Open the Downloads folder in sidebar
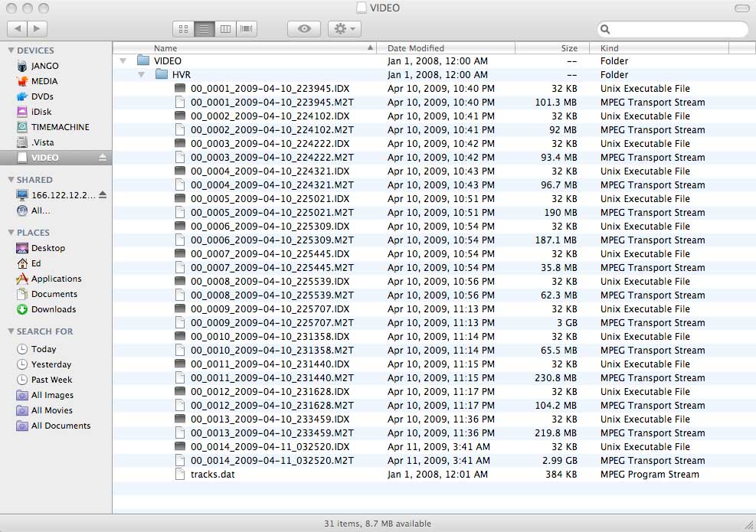This screenshot has height=532, width=756. coord(53,309)
